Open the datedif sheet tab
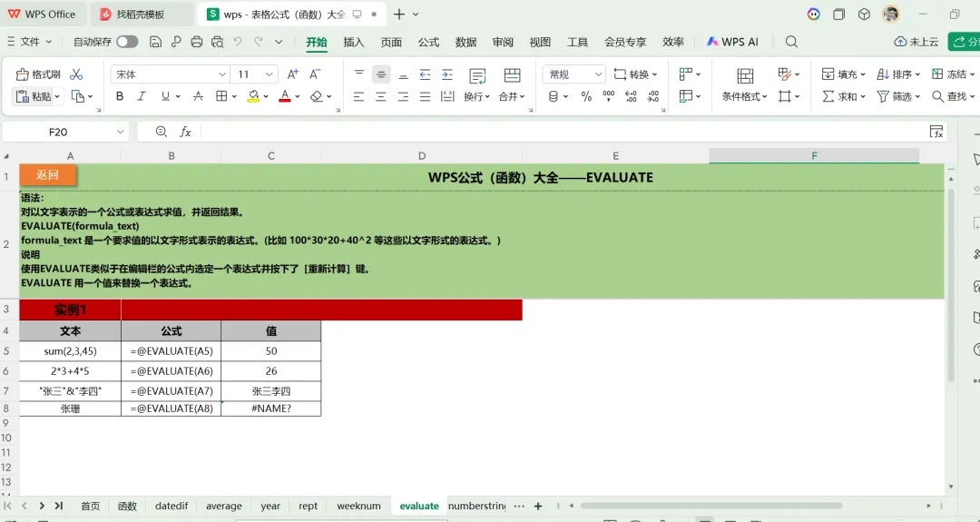 coord(171,506)
